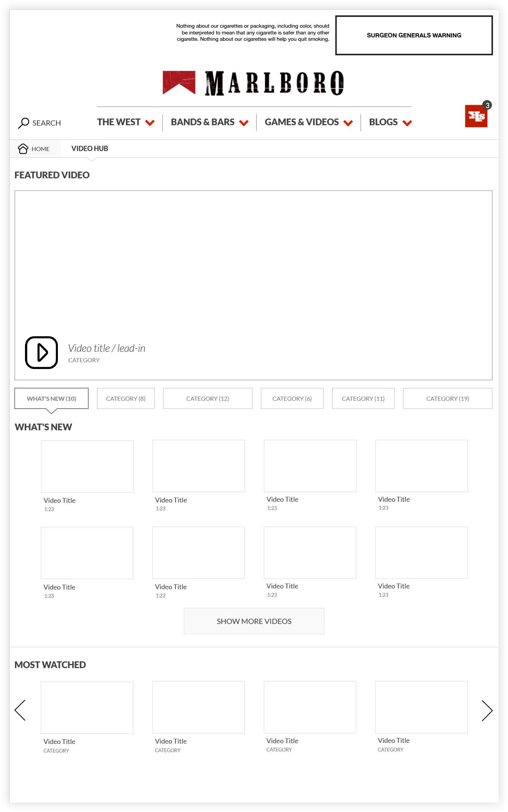Screen dimensions: 508x812
Task: Go to previous Most Watched videos
Action: [20, 710]
